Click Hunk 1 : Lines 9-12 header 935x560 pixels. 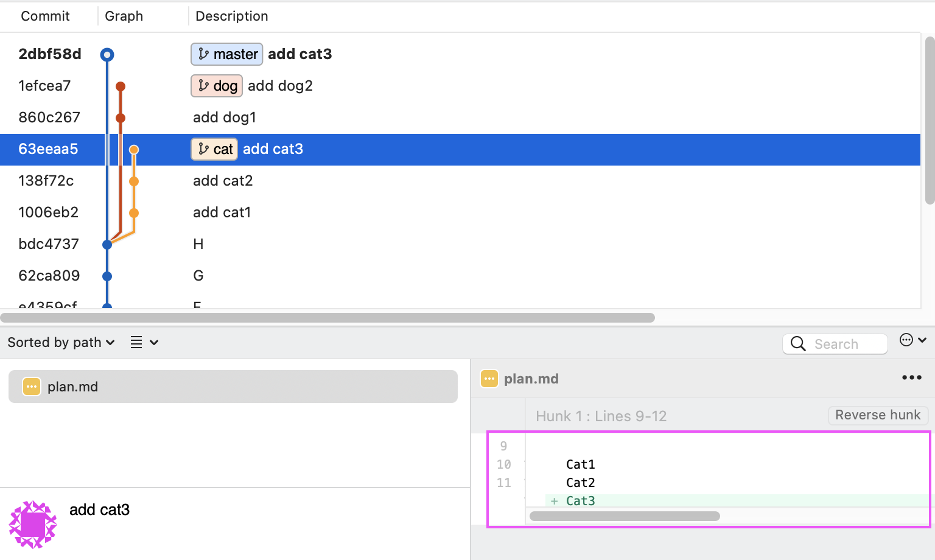coord(601,416)
